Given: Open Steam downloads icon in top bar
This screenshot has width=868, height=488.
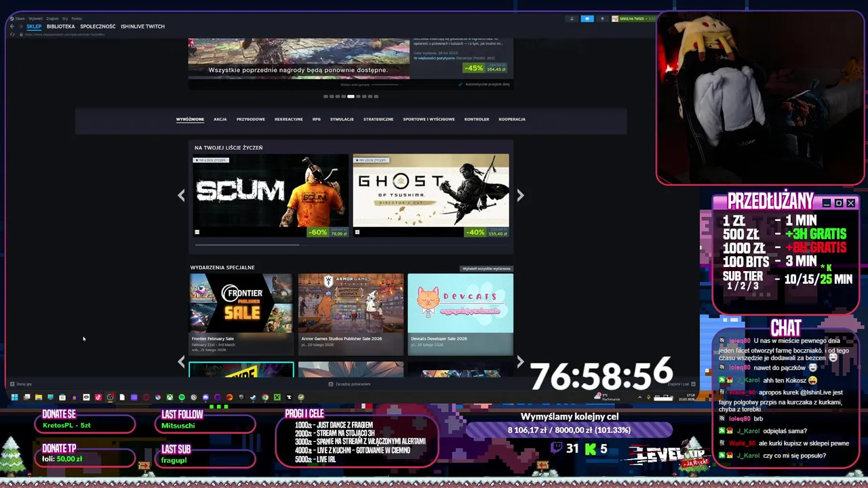Looking at the screenshot, I should pyautogui.click(x=572, y=18).
